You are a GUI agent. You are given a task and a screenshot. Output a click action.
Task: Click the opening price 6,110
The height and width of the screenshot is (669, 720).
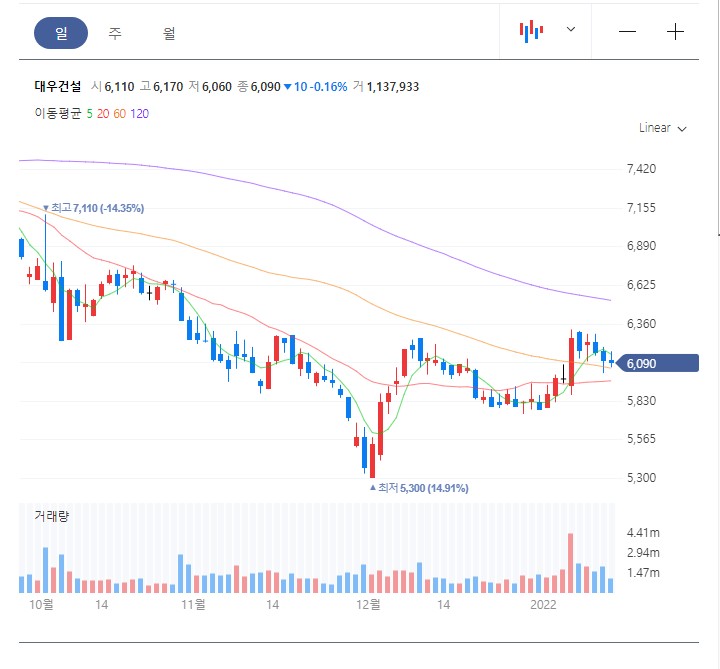tap(119, 87)
